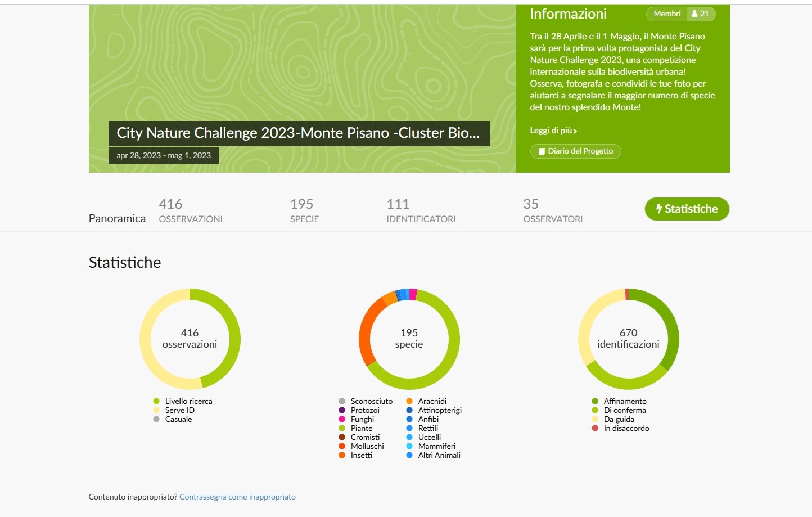Click the Livello ricerca green legend dot
Viewport: 812px width, 517px height.
pos(156,401)
